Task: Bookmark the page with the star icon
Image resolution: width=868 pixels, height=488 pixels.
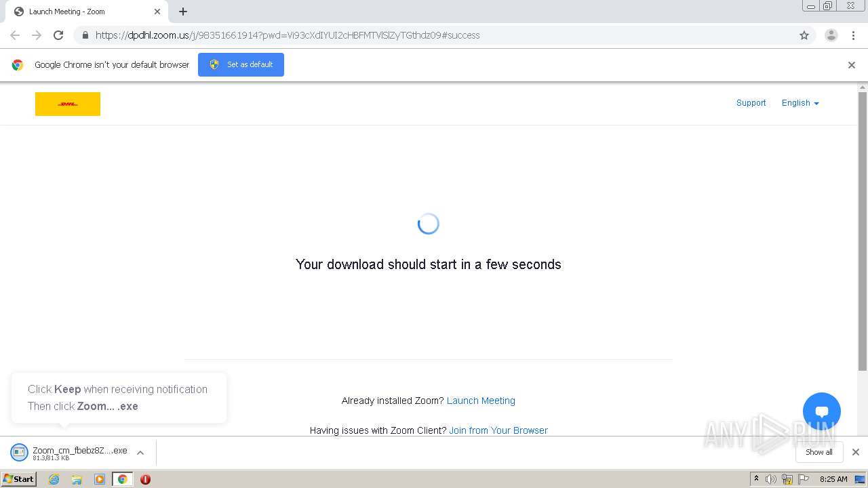Action: 804,35
